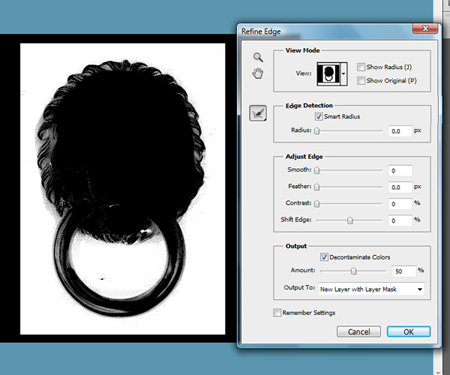Click the View mode thumbnail preview
Screen dimensions: 450x375
click(x=328, y=74)
